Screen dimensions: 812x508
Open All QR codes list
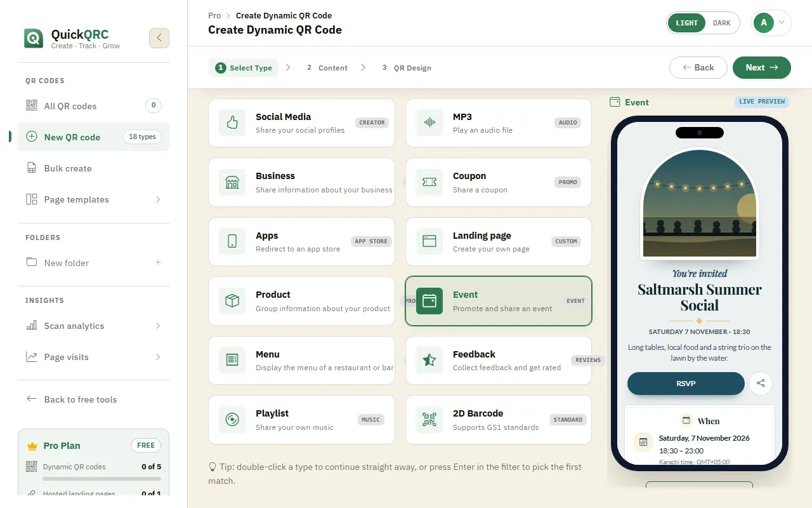(x=94, y=105)
